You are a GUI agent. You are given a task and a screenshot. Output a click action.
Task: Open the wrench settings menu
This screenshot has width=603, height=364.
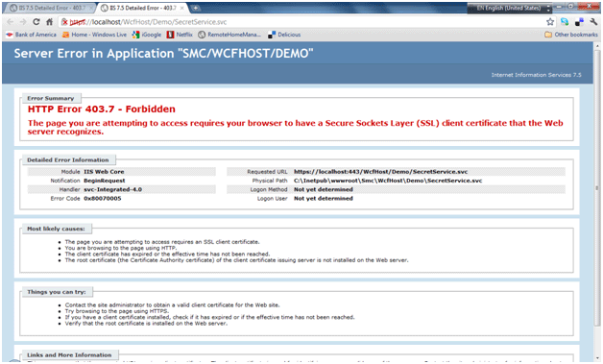[593, 22]
